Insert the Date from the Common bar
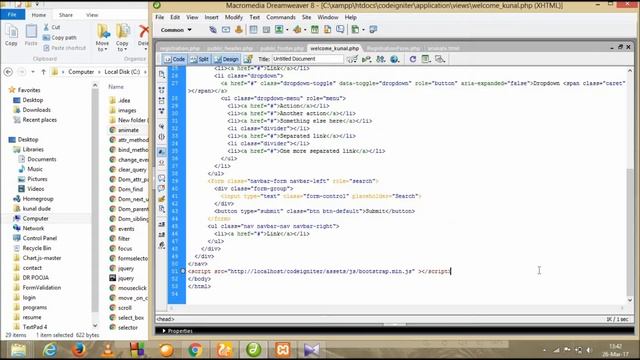 click(x=315, y=29)
